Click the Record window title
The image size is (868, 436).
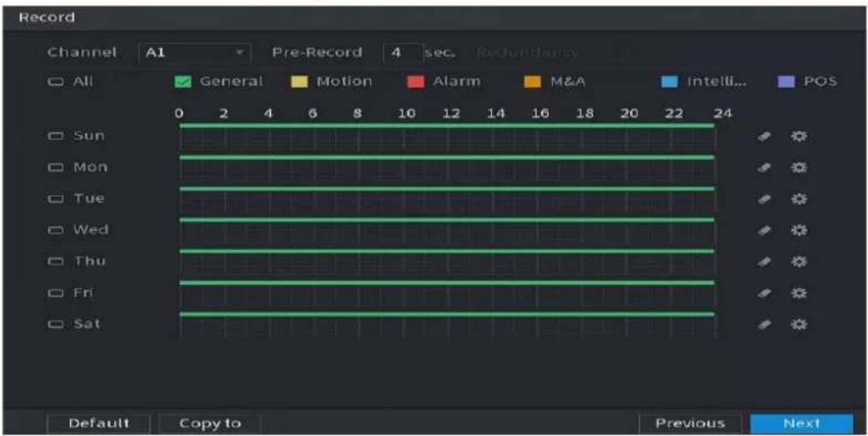tap(47, 18)
